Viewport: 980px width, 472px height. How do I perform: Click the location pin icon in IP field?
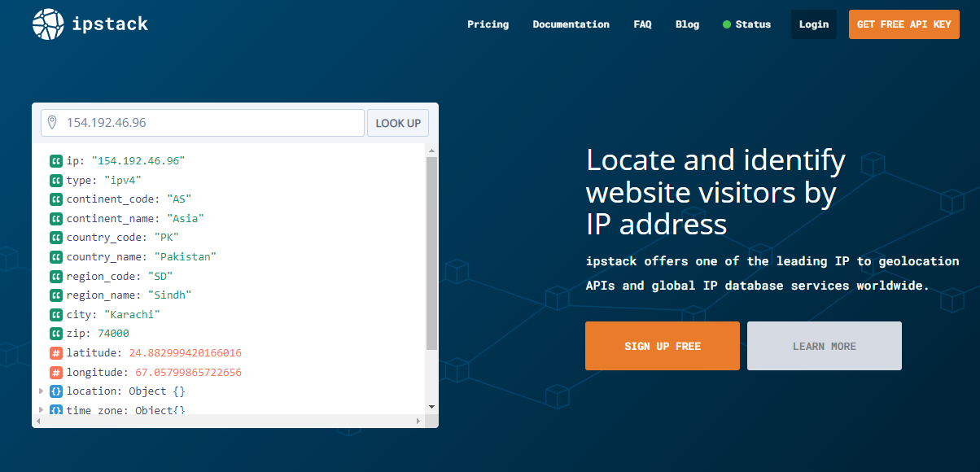[x=52, y=123]
